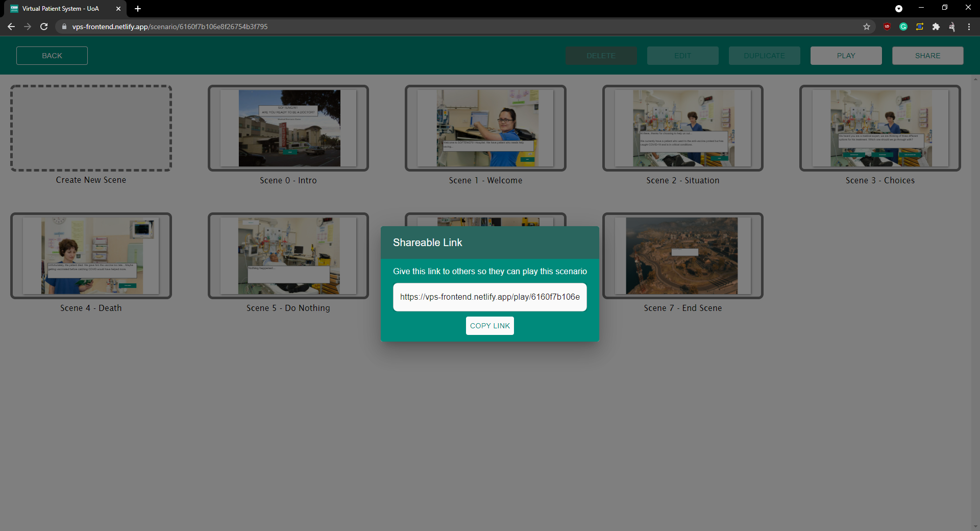Screen dimensions: 980x531
Task: Click the site security padlock icon
Action: 64,27
